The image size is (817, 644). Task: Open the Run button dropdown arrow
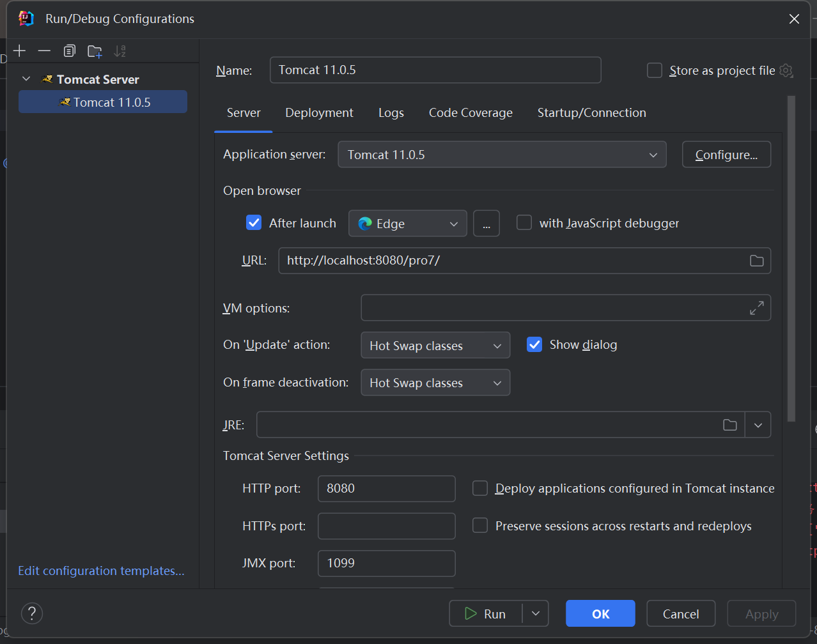click(536, 614)
